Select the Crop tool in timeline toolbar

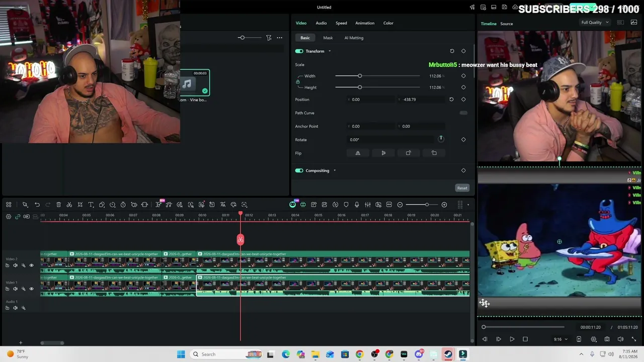(x=80, y=205)
